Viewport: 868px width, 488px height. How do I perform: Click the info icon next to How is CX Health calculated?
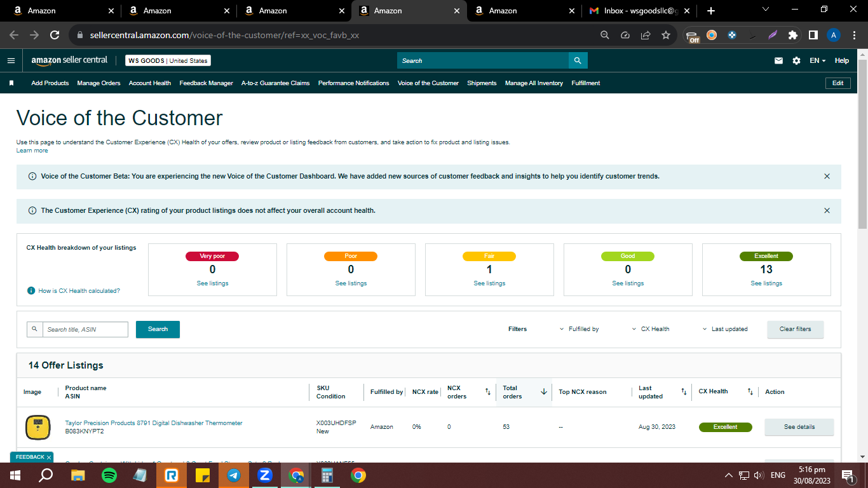pyautogui.click(x=31, y=290)
